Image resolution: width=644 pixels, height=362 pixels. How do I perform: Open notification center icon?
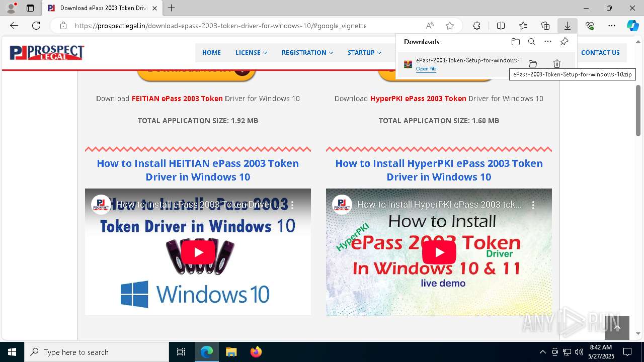click(627, 352)
